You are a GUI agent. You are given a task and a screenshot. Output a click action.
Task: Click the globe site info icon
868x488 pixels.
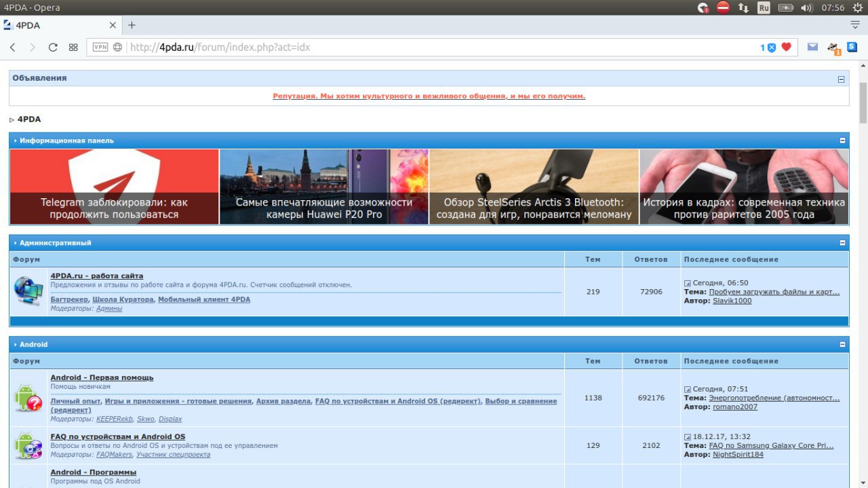pos(118,48)
